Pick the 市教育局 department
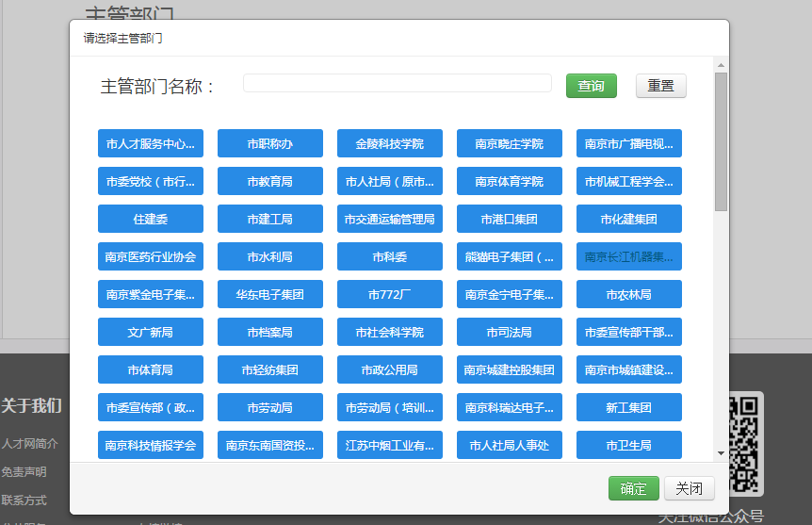The height and width of the screenshot is (525, 812). pos(269,182)
